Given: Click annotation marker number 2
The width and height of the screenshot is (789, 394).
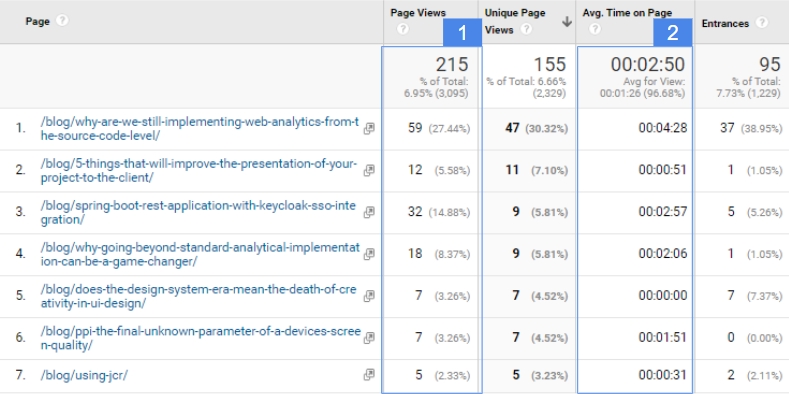Looking at the screenshot, I should click(x=673, y=33).
